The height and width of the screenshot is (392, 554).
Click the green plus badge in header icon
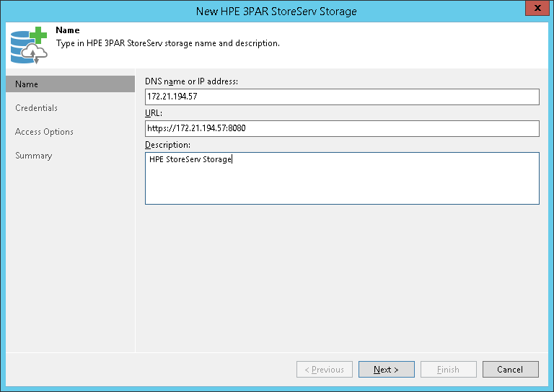click(39, 35)
